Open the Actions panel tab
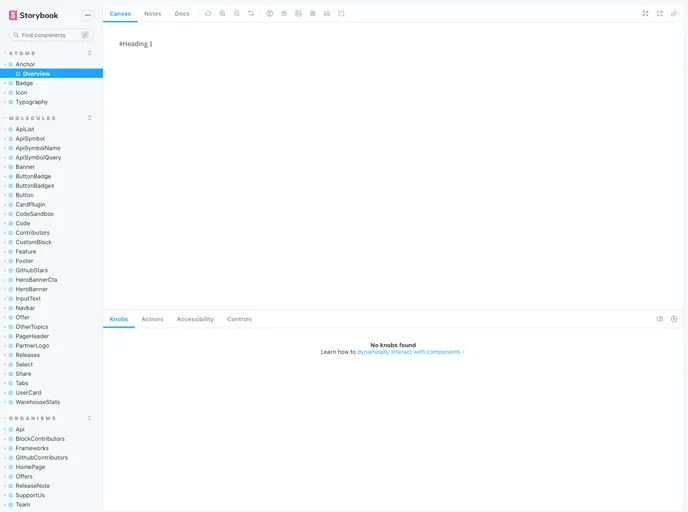This screenshot has width=688, height=512. tap(152, 319)
